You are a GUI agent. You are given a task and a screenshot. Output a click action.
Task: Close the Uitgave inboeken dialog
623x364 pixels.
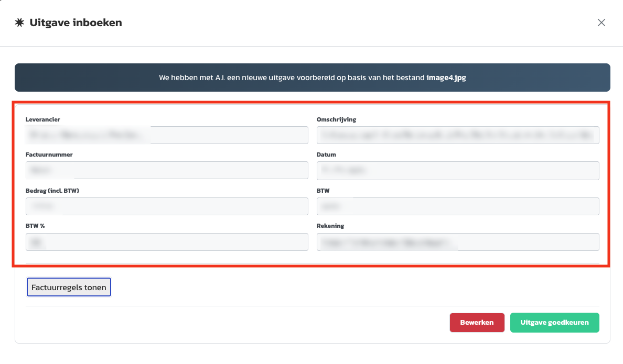(601, 23)
